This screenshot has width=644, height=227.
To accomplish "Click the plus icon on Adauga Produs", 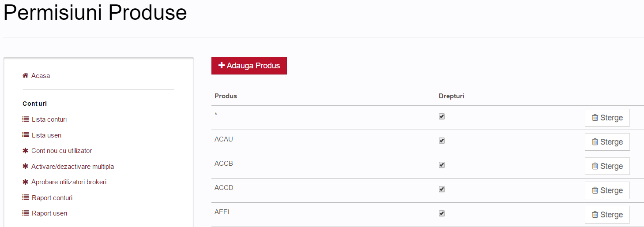I will (222, 66).
